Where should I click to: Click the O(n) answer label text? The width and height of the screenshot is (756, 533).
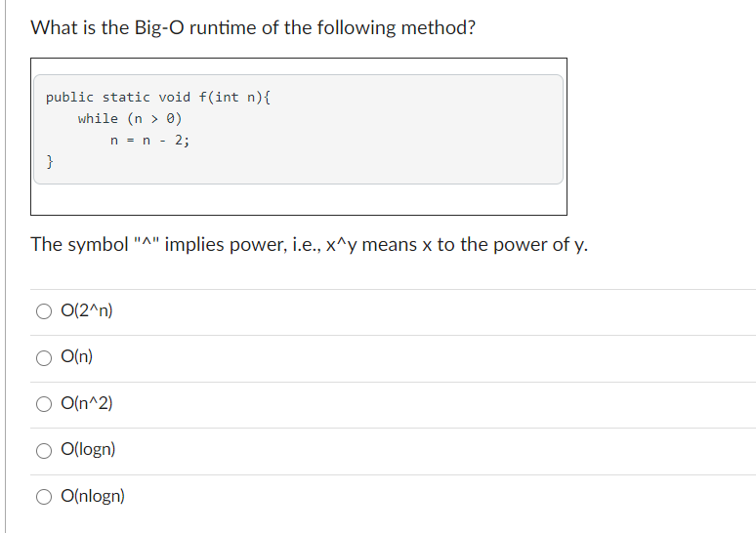[76, 356]
